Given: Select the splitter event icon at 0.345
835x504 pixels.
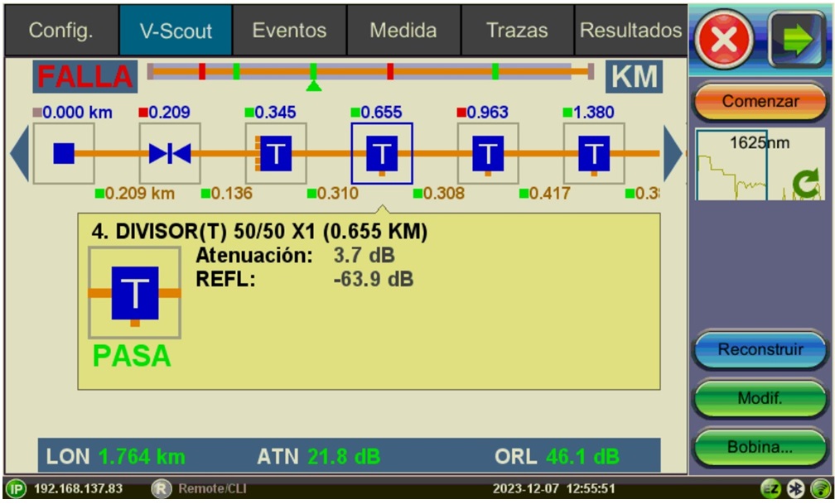Looking at the screenshot, I should pyautogui.click(x=276, y=153).
